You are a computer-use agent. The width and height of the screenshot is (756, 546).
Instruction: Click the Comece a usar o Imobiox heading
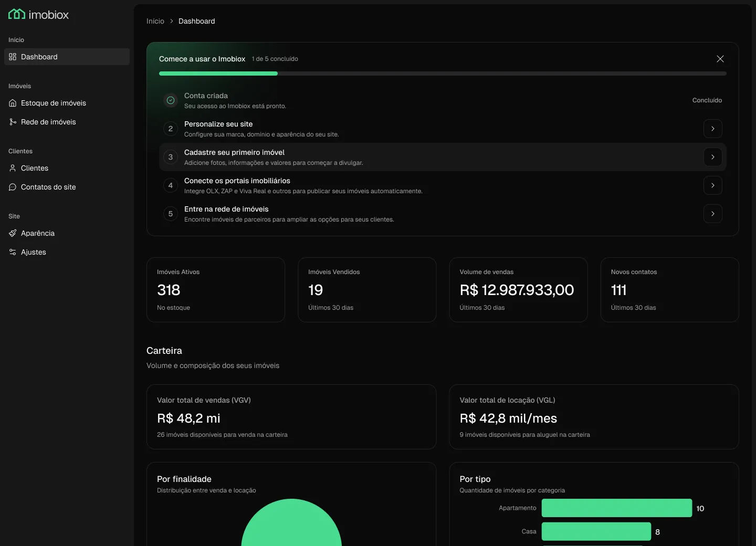click(202, 59)
